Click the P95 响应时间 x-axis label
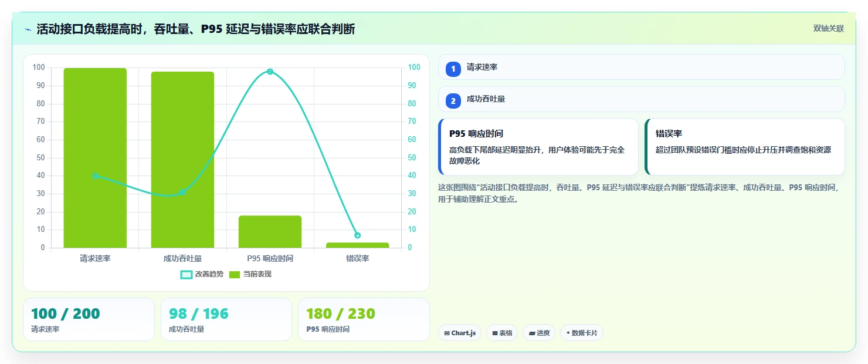The height and width of the screenshot is (364, 868). (270, 258)
